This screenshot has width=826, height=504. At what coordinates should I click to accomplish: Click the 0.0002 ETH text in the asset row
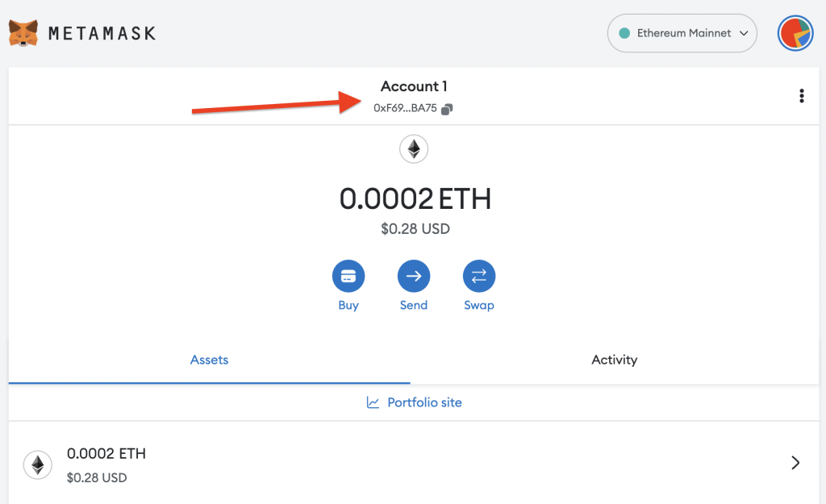106,454
